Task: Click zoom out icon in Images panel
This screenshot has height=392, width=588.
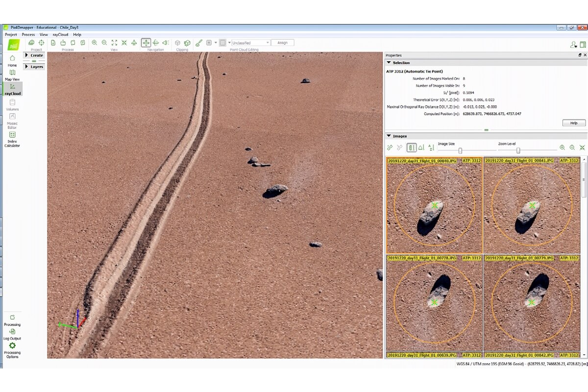Action: [x=572, y=147]
